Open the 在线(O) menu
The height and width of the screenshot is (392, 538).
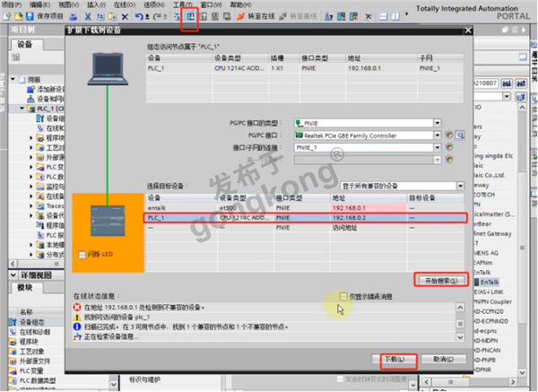click(125, 4)
